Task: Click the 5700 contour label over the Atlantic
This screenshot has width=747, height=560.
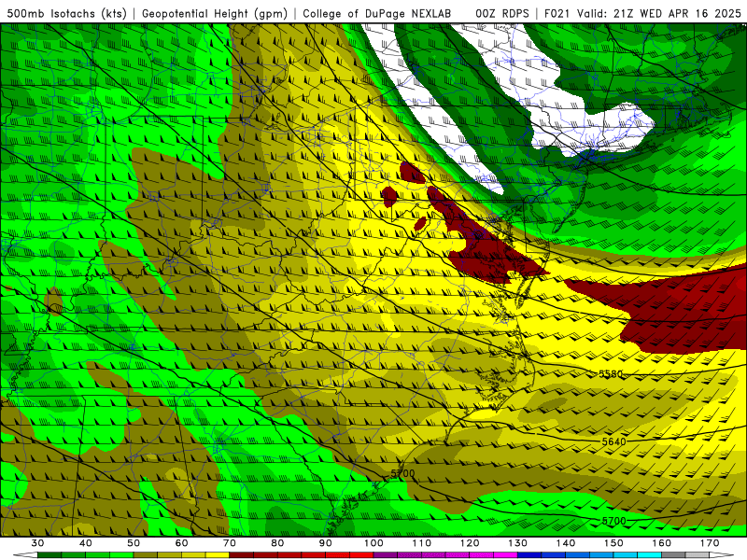Action: [613, 521]
